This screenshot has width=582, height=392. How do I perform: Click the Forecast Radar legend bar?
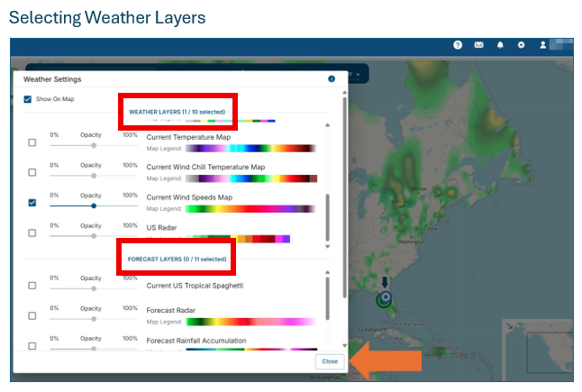click(251, 322)
